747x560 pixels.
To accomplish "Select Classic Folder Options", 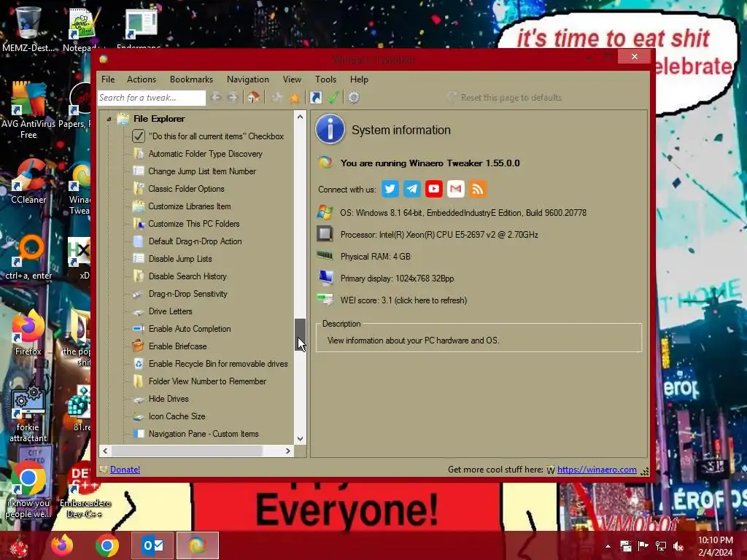I will (x=186, y=189).
